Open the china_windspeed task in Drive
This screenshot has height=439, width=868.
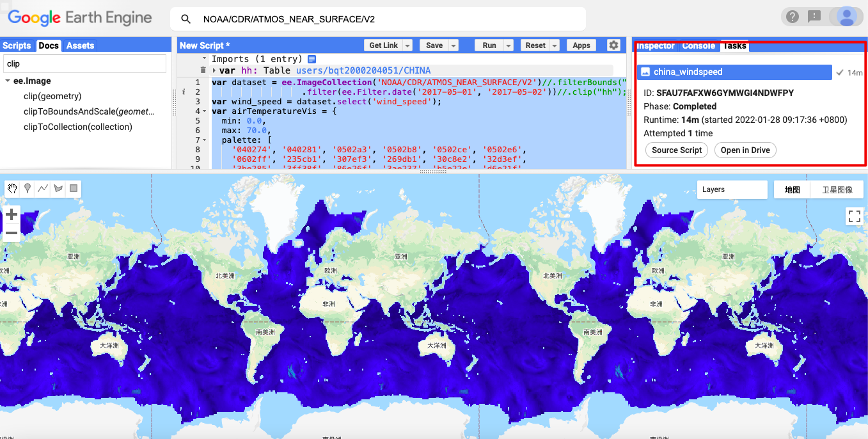pos(745,150)
